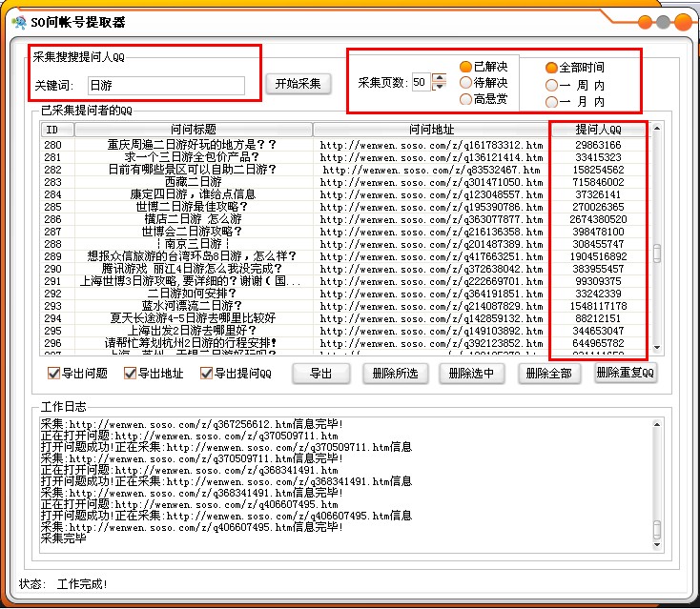Click QQ number 644965782
The image size is (700, 609).
point(598,343)
